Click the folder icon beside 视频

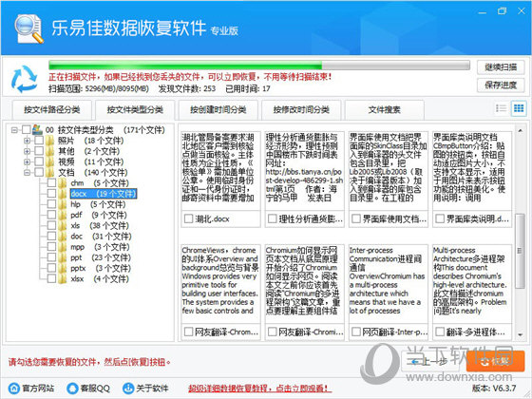[x=50, y=161]
